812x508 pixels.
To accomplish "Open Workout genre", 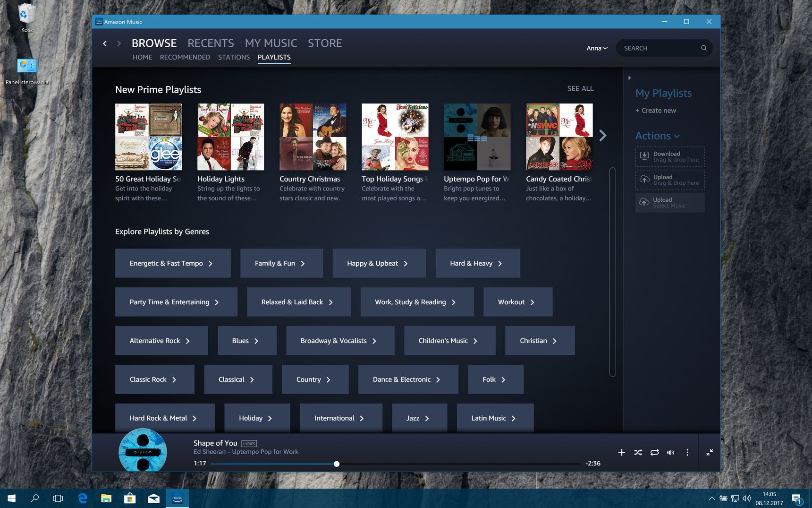I will click(518, 302).
